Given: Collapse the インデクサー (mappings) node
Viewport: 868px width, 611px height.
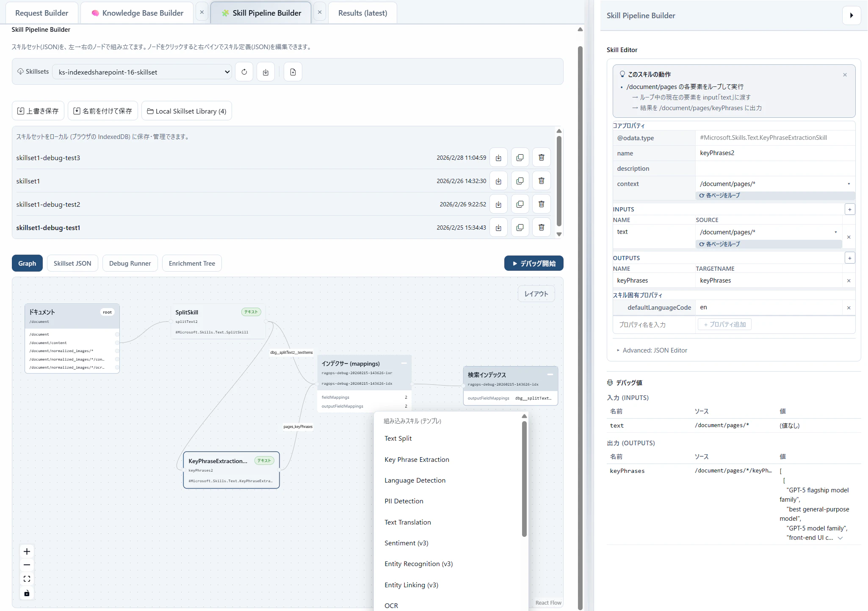Looking at the screenshot, I should point(404,363).
